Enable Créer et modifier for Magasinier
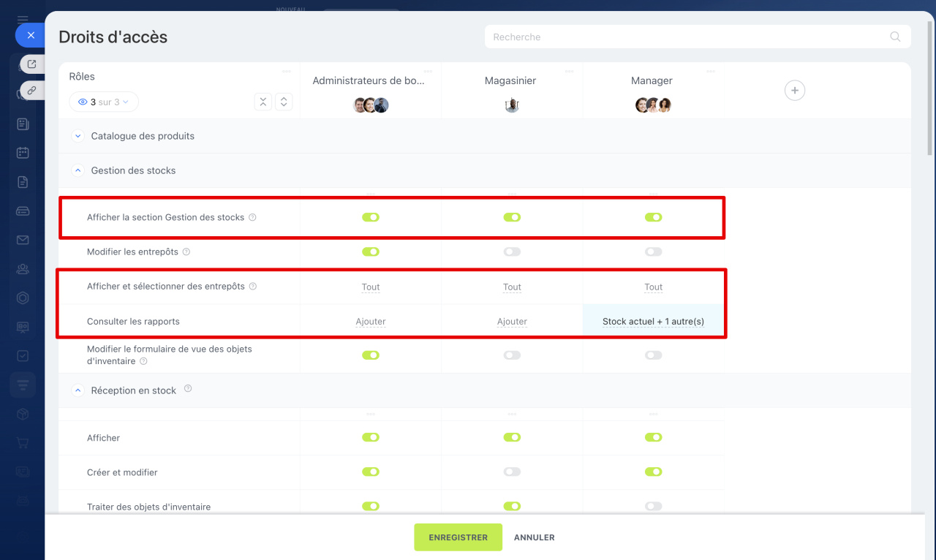This screenshot has height=560, width=936. 512,472
